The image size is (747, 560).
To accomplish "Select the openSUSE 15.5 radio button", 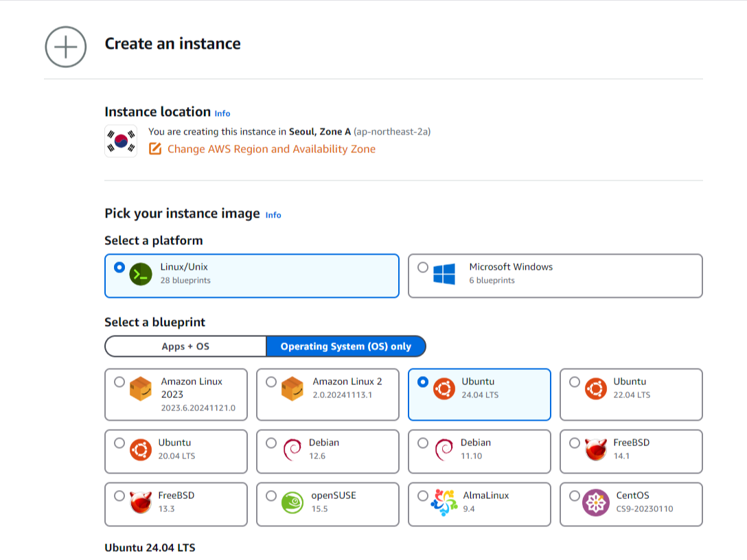I will (x=271, y=495).
